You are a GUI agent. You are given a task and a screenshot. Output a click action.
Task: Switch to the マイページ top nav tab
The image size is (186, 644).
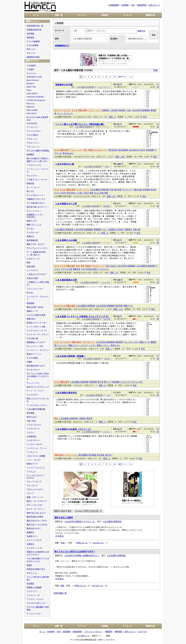point(82,15)
